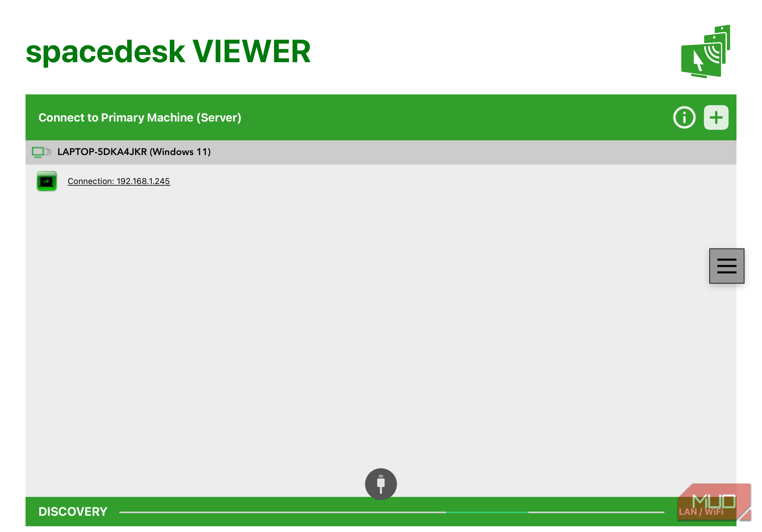
Task: Click the DISCOVERY label
Action: [73, 512]
